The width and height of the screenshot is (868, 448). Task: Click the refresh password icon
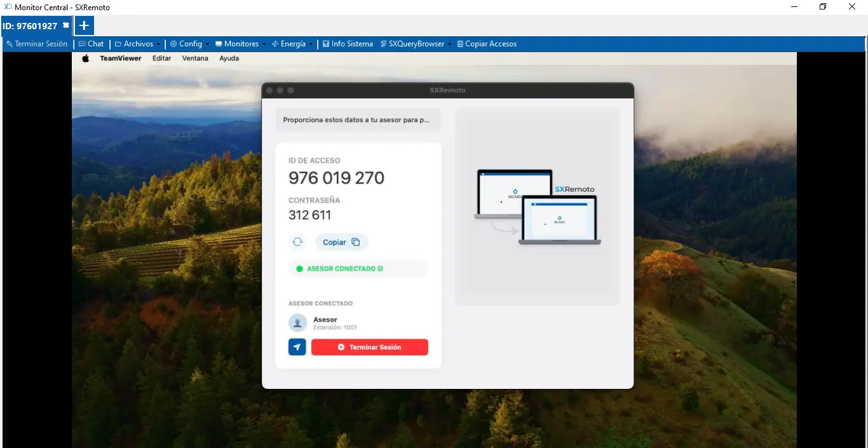[x=297, y=242]
